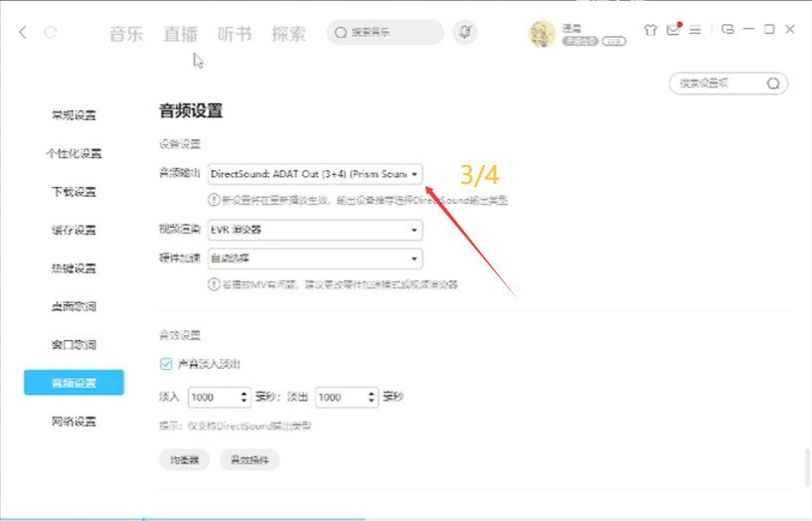The height and width of the screenshot is (521, 812).
Task: Switch to the 探索 tab
Action: pyautogui.click(x=289, y=34)
